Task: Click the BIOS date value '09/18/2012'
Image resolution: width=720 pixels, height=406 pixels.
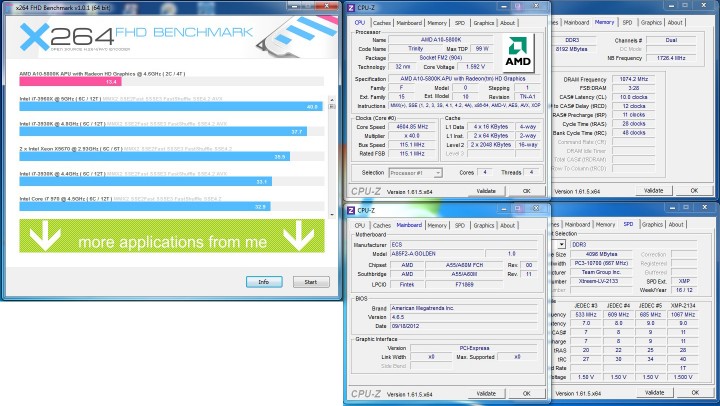Action: (x=463, y=326)
